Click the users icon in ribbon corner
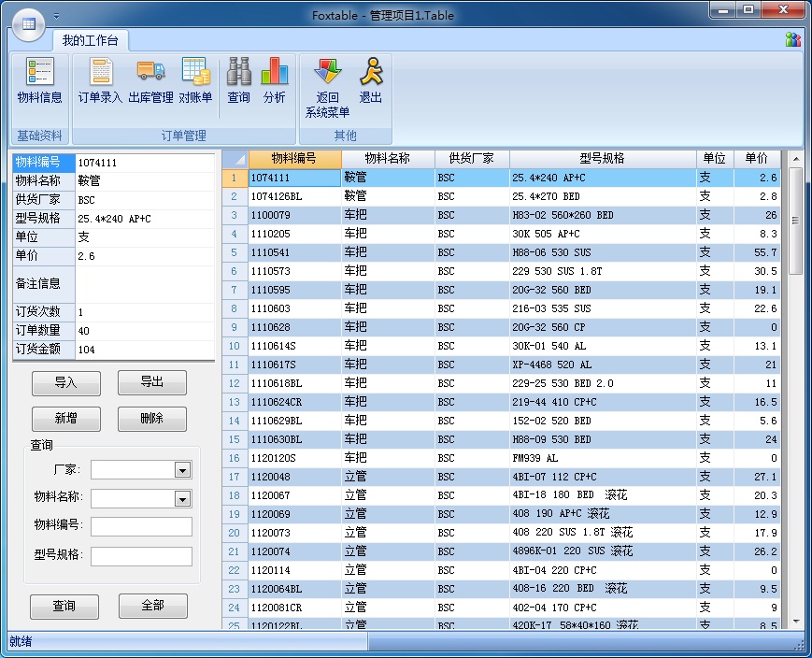The height and width of the screenshot is (658, 812). click(x=792, y=39)
